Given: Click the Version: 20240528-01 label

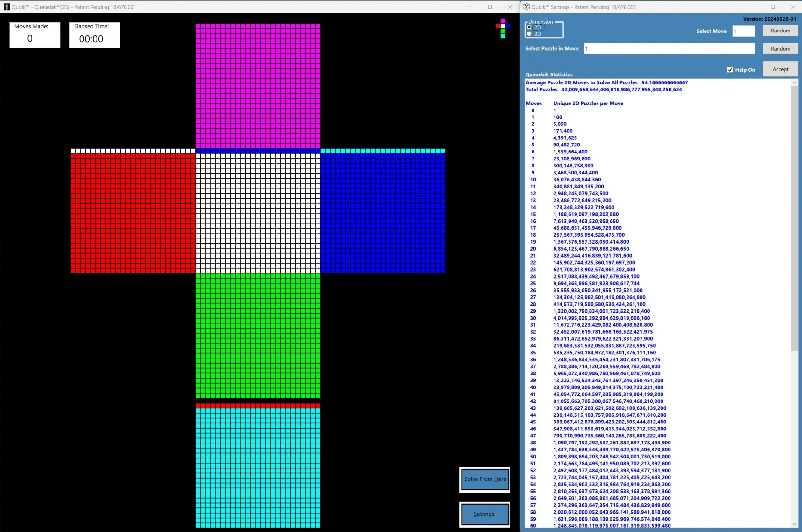Looking at the screenshot, I should click(770, 19).
